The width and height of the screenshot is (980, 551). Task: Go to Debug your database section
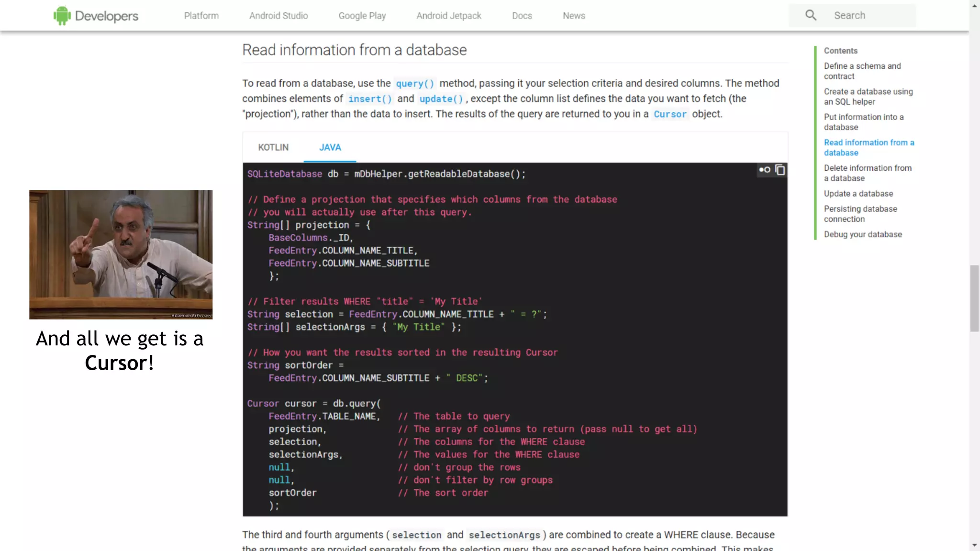(x=863, y=234)
